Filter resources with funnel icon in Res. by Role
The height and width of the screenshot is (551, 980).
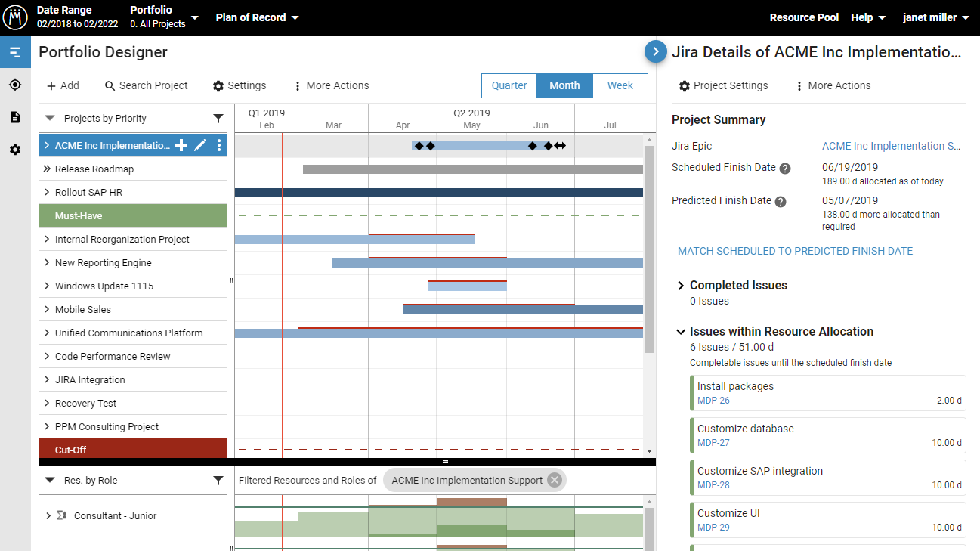pyautogui.click(x=218, y=481)
